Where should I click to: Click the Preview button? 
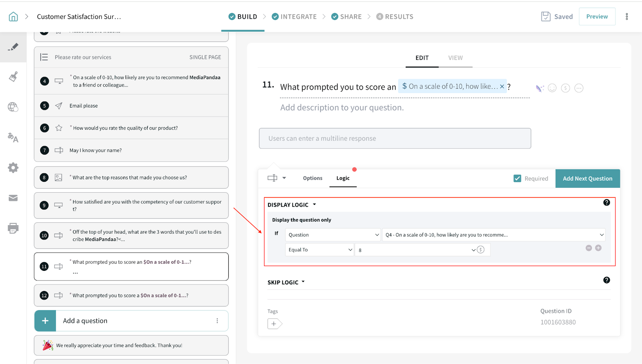597,16
